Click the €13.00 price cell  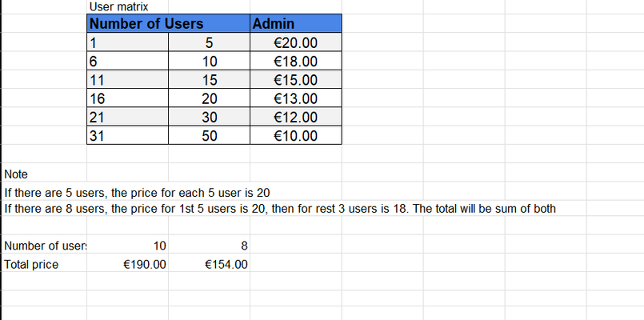tap(296, 98)
